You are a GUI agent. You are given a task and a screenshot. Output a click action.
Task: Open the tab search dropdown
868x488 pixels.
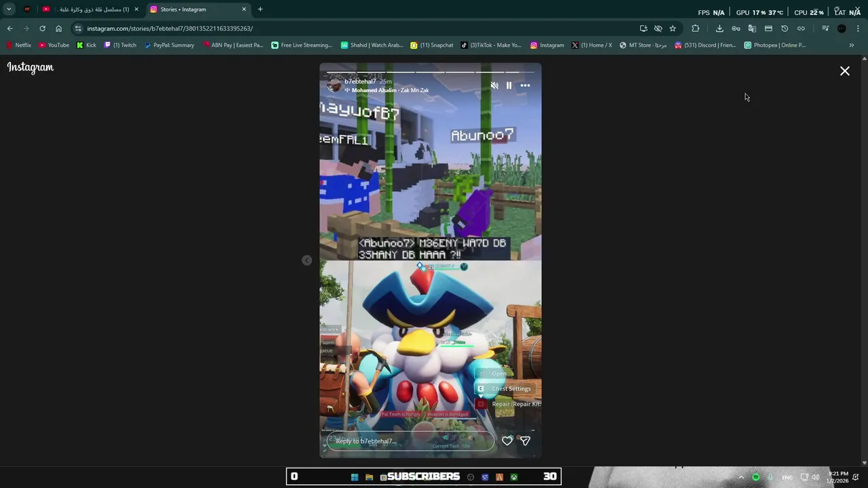pos(9,9)
